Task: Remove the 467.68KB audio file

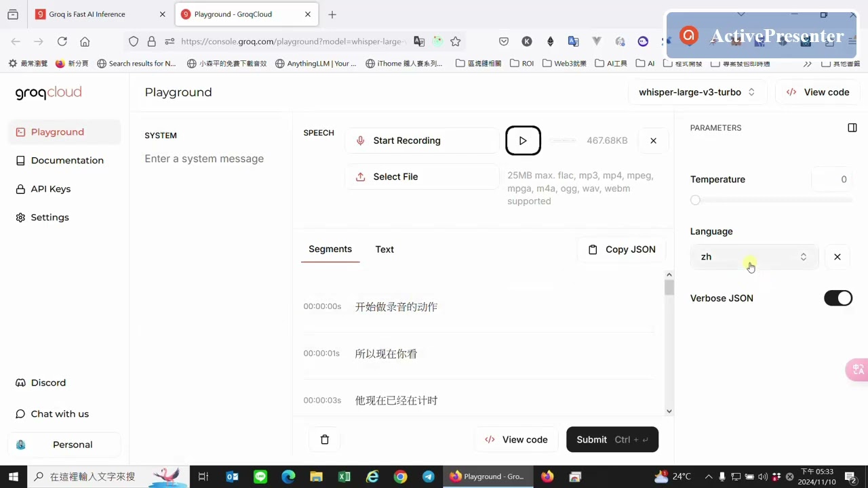Action: (x=653, y=140)
